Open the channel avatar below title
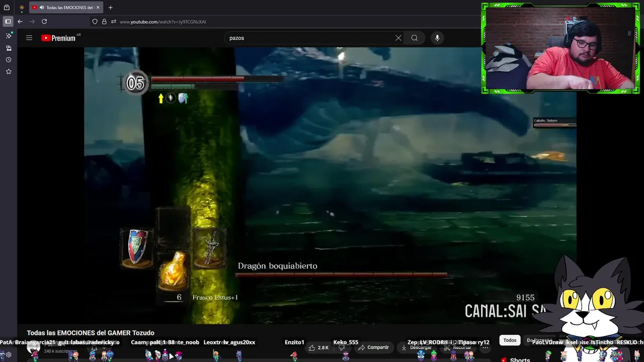This screenshot has width=644, height=362. point(34,347)
